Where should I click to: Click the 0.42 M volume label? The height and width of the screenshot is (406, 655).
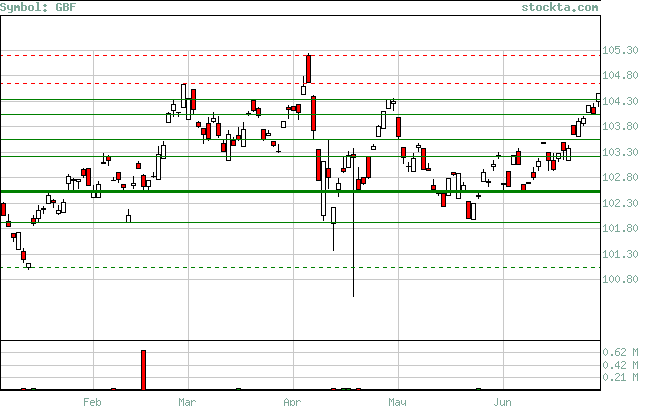620,365
